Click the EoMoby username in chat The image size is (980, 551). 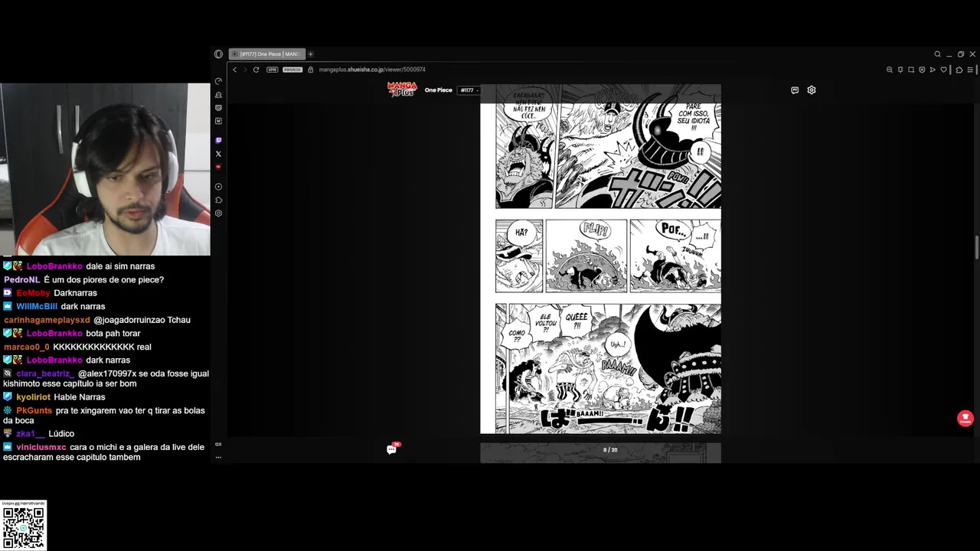point(33,293)
